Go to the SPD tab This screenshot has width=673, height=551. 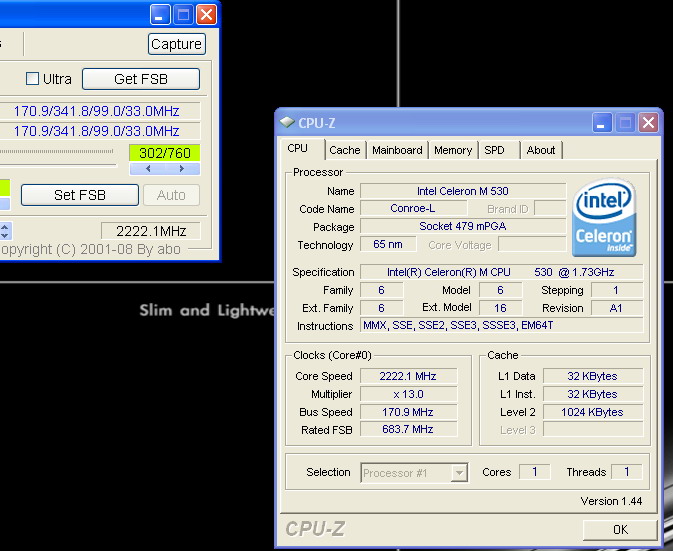(494, 150)
